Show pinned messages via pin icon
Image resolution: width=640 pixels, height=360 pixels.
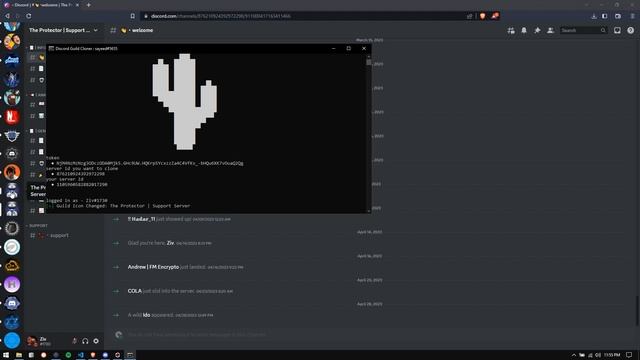click(537, 30)
